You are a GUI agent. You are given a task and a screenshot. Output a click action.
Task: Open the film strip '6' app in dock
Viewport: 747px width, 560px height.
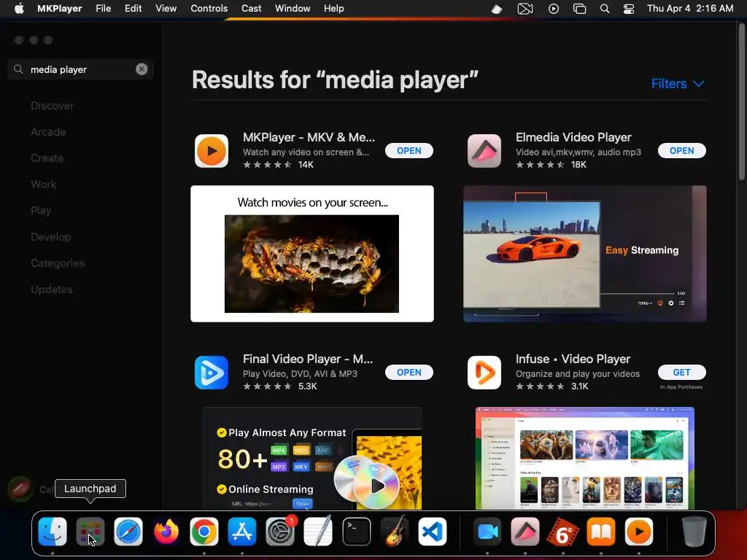click(x=563, y=532)
